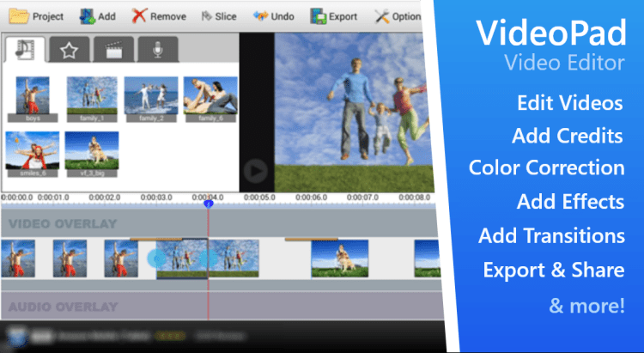Image resolution: width=644 pixels, height=353 pixels.
Task: Select the family_6 media thumbnail
Action: [210, 99]
